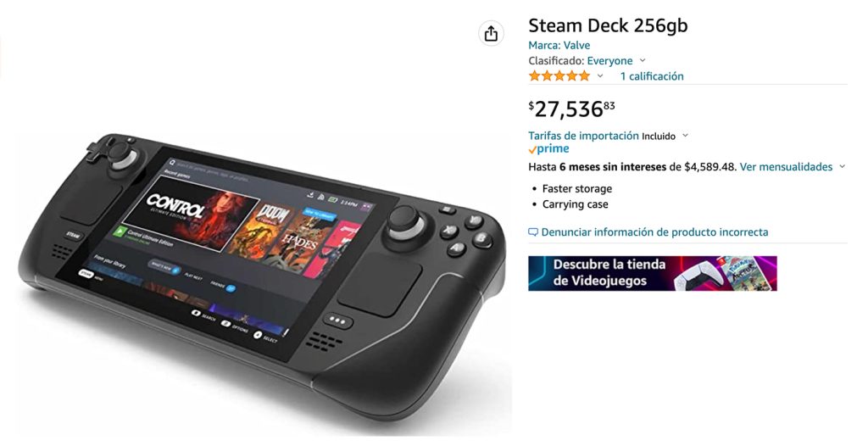Open the Marca: Valve brand link
868x446 pixels.
559,46
